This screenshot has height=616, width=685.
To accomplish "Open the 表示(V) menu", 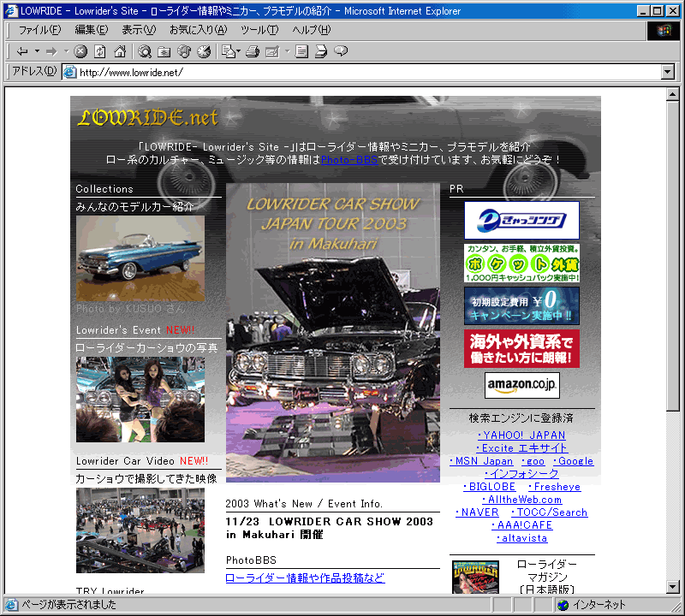I will (x=139, y=30).
